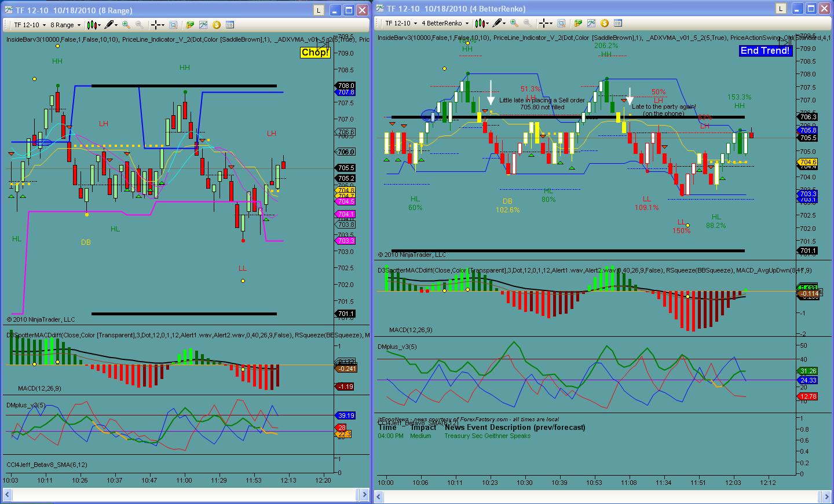Image resolution: width=834 pixels, height=504 pixels.
Task: Click the right scroll arrow under the BetterRenko chart
Action: 827,496
